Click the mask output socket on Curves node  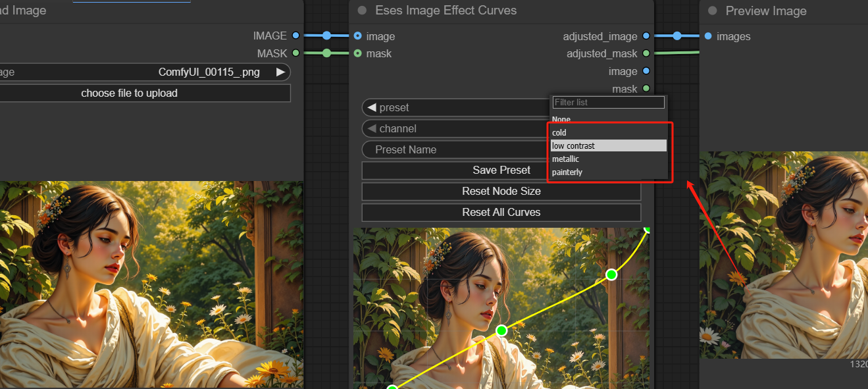646,88
